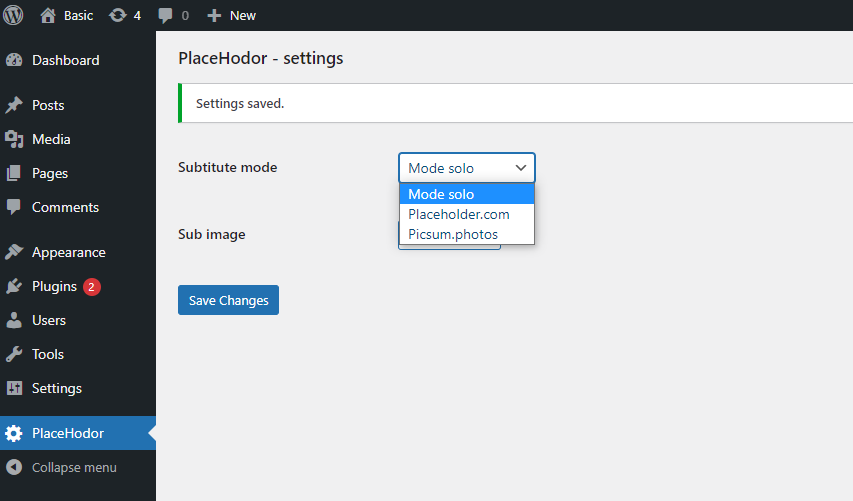Click the plus New content icon
This screenshot has height=501, width=853.
pos(213,15)
